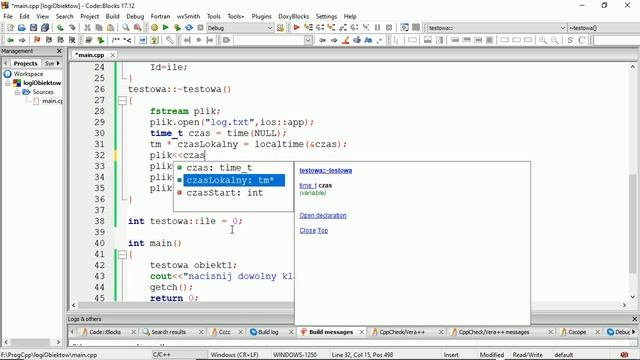Open the Build menu
Screen dimensions: 640x360
(x=112, y=16)
